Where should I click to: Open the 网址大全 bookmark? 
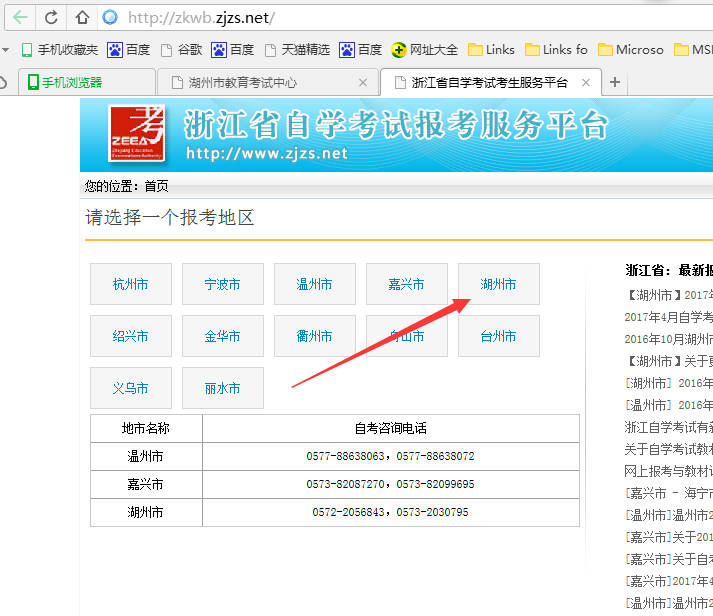425,50
